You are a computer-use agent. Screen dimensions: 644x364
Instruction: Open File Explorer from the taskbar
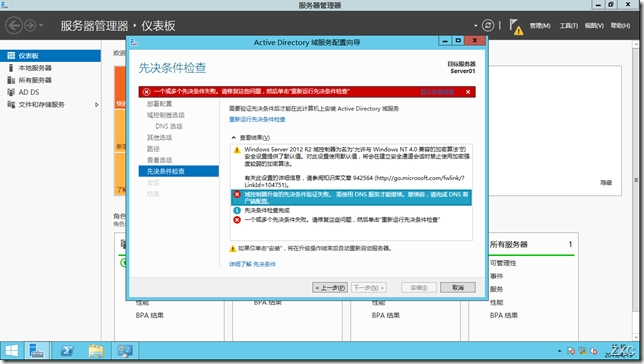pyautogui.click(x=96, y=351)
